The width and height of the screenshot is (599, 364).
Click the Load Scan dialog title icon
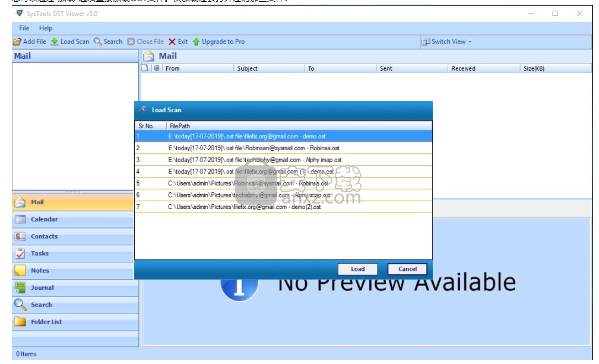[x=143, y=110]
